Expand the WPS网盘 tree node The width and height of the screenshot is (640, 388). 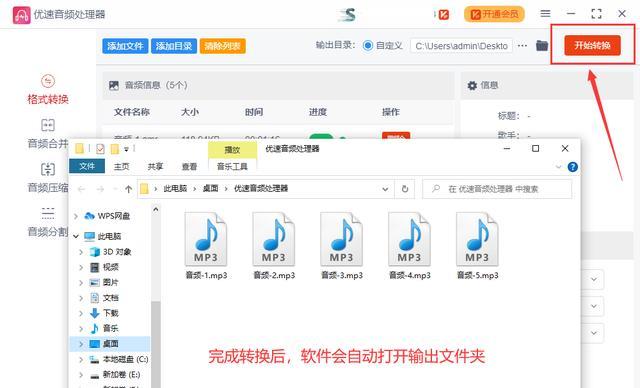point(76,216)
